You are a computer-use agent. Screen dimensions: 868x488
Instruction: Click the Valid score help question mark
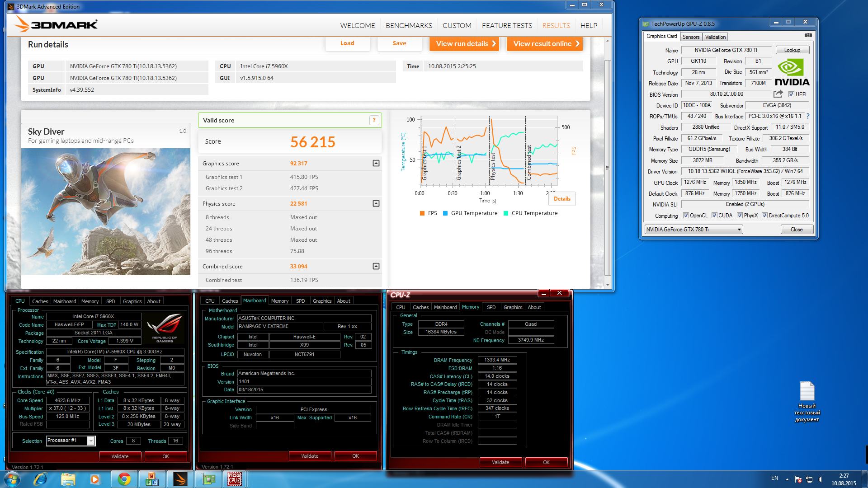point(374,120)
